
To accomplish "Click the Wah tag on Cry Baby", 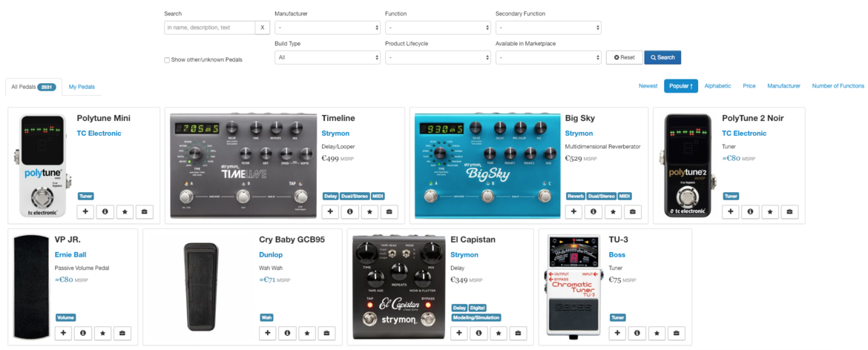I will [x=267, y=318].
